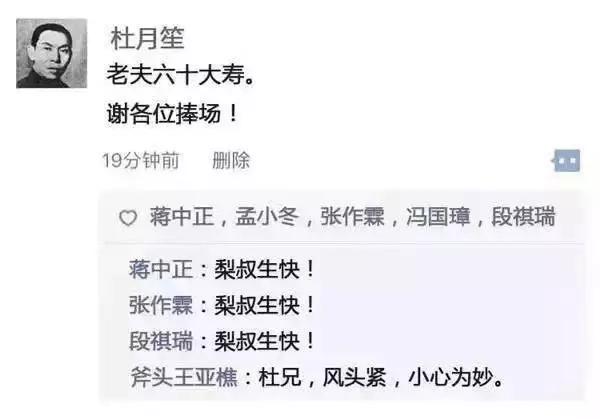Open the comment bubble icon menu
Viewport: 600px width, 419px height.
(x=566, y=161)
